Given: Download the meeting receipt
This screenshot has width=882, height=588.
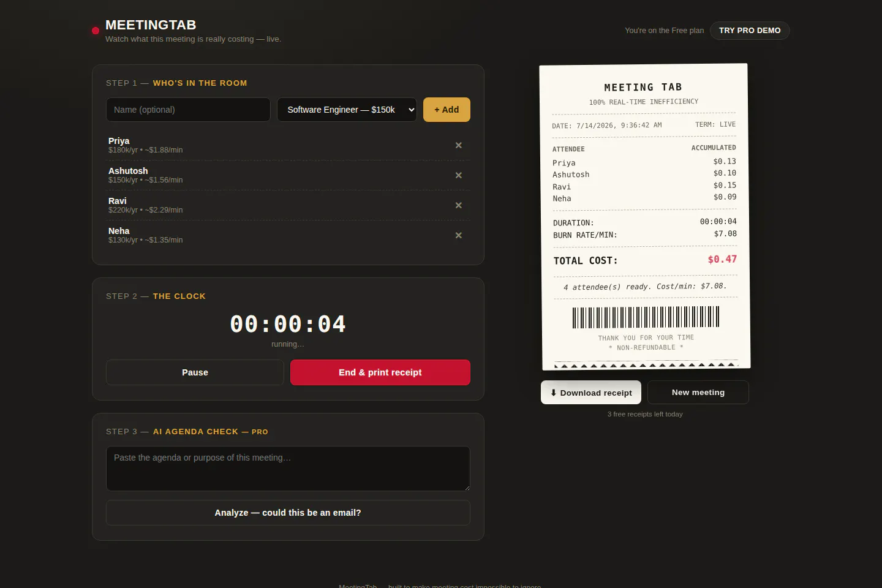Looking at the screenshot, I should (591, 393).
